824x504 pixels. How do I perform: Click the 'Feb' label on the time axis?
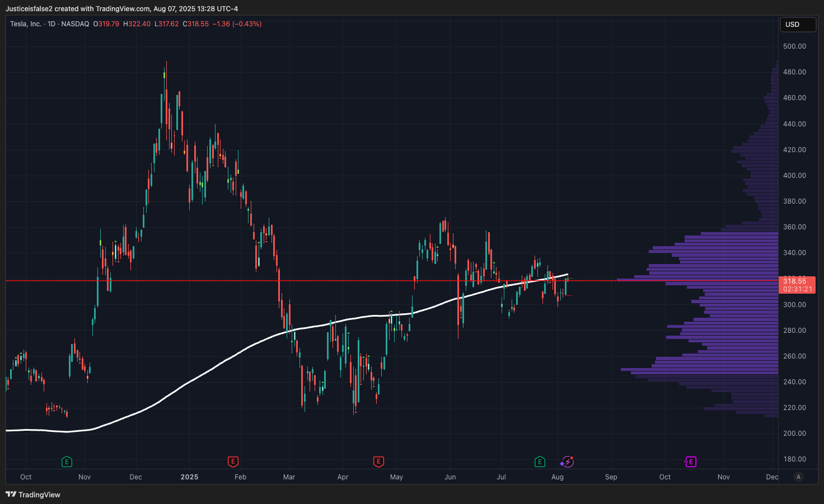240,477
